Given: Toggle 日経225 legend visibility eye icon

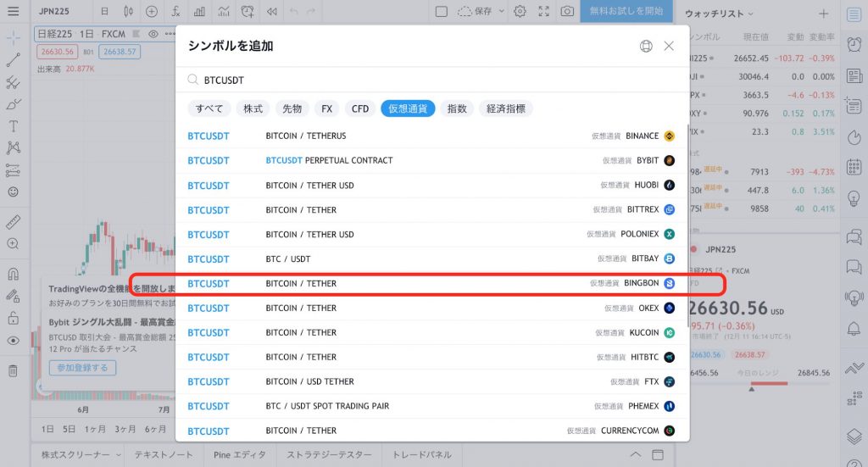Looking at the screenshot, I should (x=153, y=34).
